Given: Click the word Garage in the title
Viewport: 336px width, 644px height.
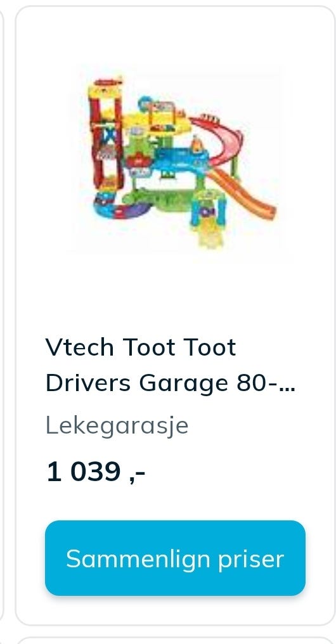Looking at the screenshot, I should coord(183,384).
